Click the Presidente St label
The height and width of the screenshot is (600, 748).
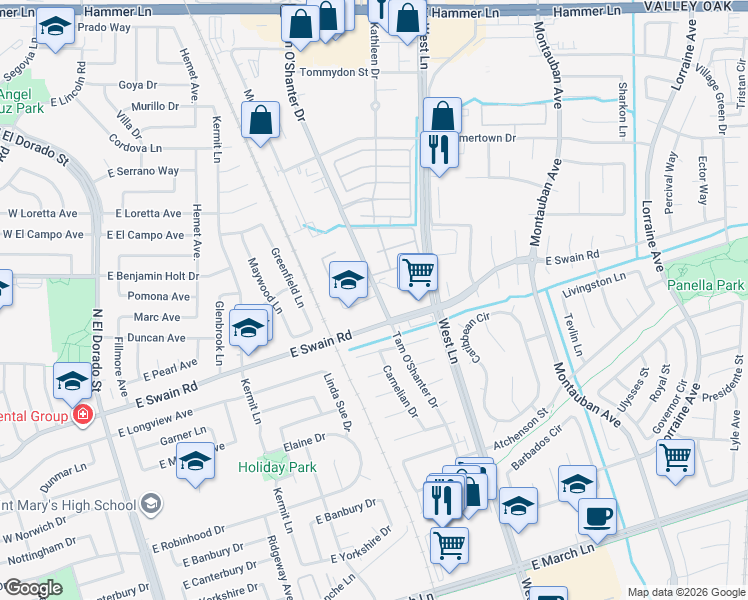click(723, 379)
